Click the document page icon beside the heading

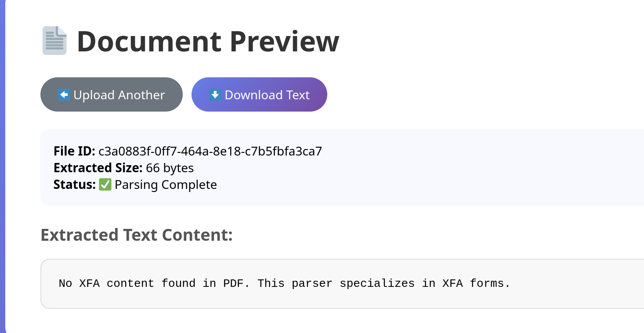click(54, 41)
